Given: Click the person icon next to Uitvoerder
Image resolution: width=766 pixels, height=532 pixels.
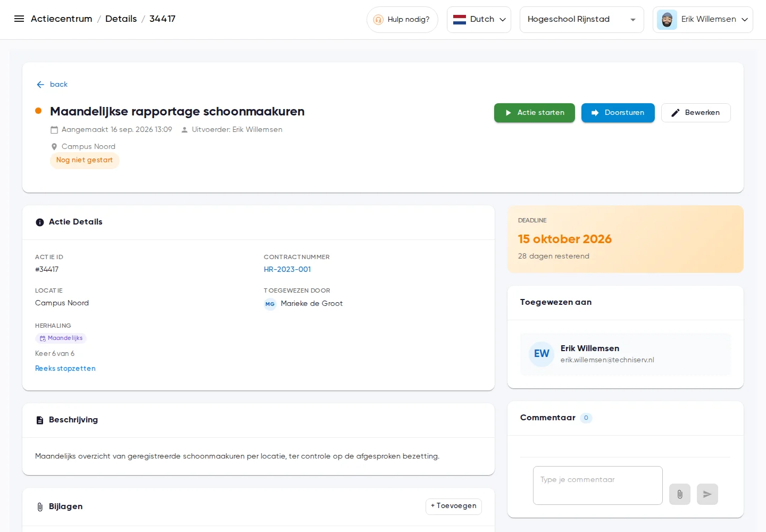Looking at the screenshot, I should pos(185,130).
